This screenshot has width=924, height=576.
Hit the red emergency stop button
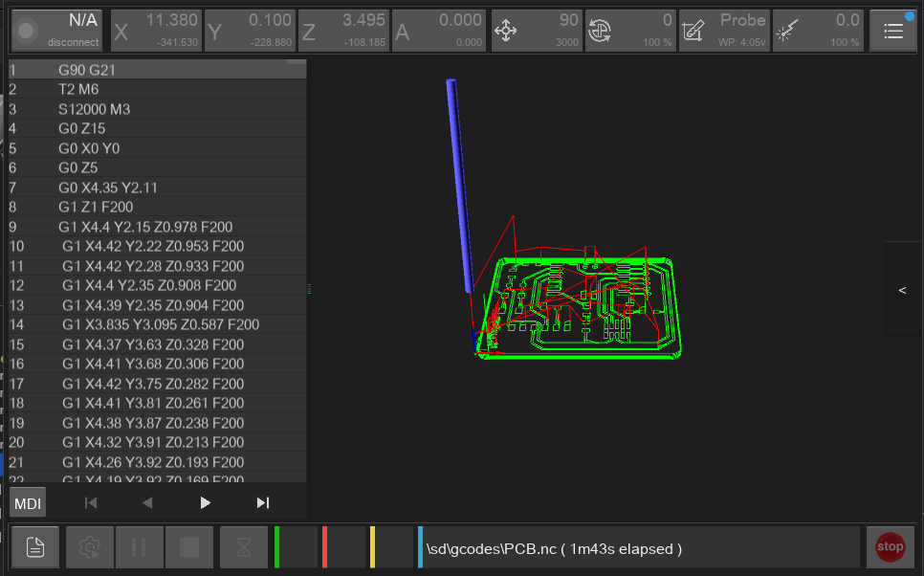click(890, 547)
